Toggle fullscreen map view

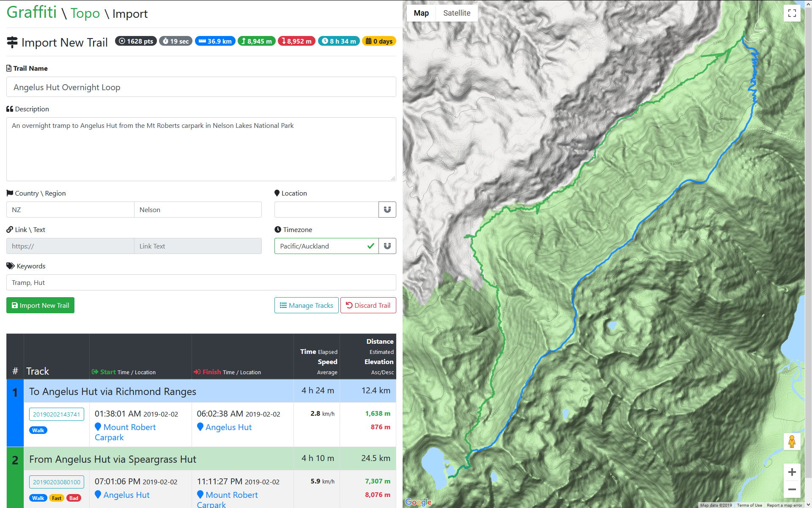point(792,13)
